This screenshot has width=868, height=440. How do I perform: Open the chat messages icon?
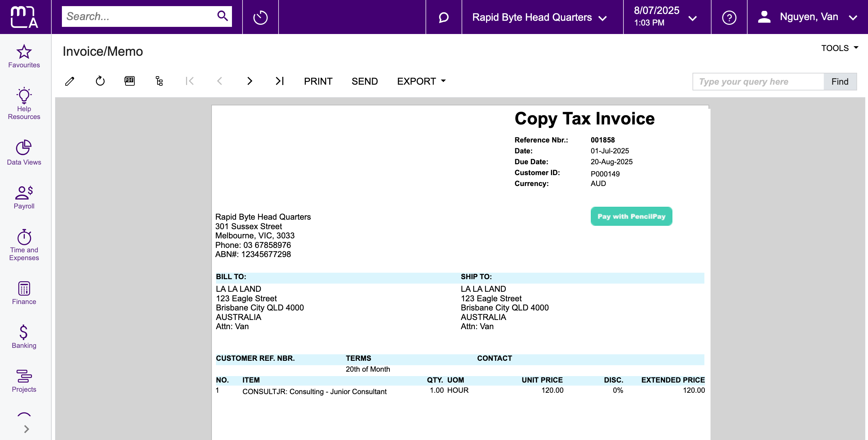coord(444,17)
